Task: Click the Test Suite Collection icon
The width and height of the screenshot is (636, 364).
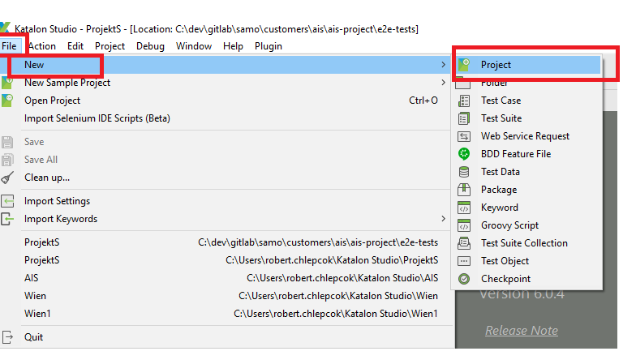Action: point(464,243)
